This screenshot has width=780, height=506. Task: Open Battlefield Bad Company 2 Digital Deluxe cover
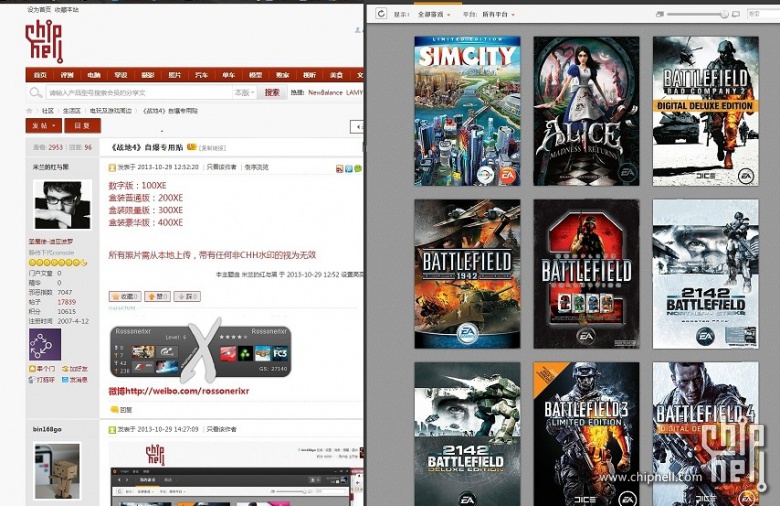click(706, 111)
